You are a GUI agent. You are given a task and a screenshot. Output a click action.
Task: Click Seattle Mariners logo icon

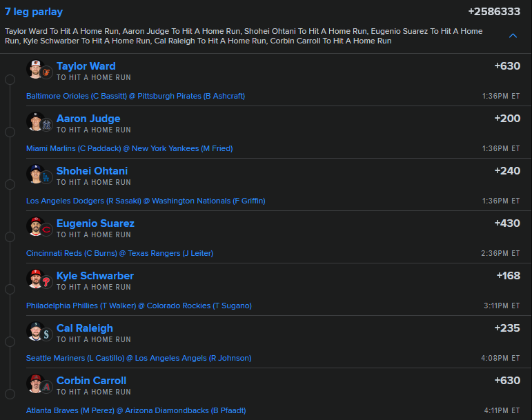[46, 334]
